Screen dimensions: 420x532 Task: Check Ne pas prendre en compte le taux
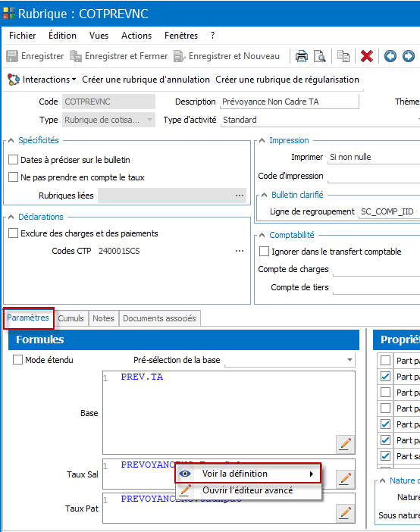(13, 177)
